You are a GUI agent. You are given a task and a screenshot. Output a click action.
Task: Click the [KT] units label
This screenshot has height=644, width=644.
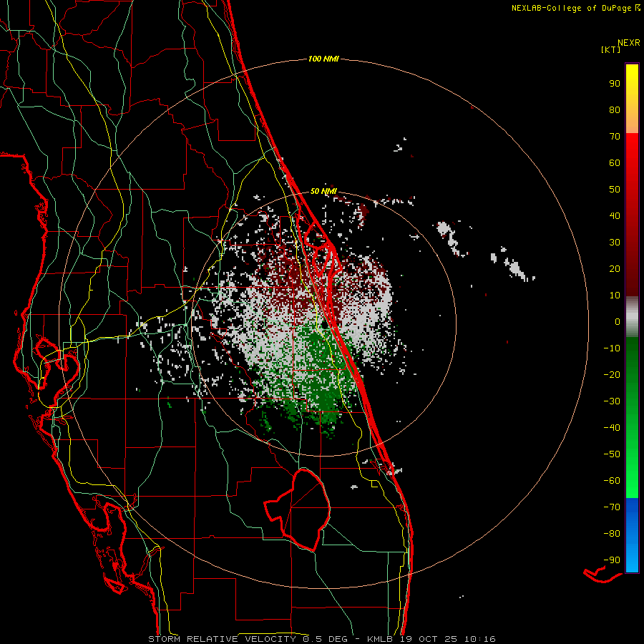[x=611, y=49]
